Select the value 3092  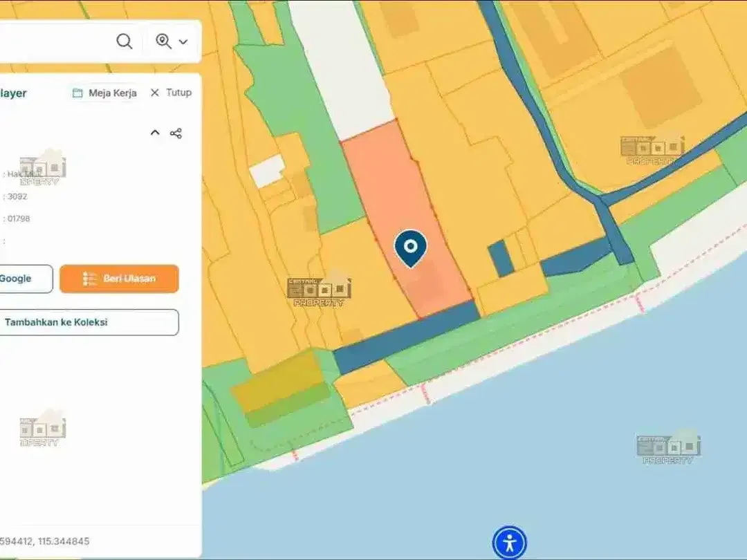pyautogui.click(x=17, y=196)
